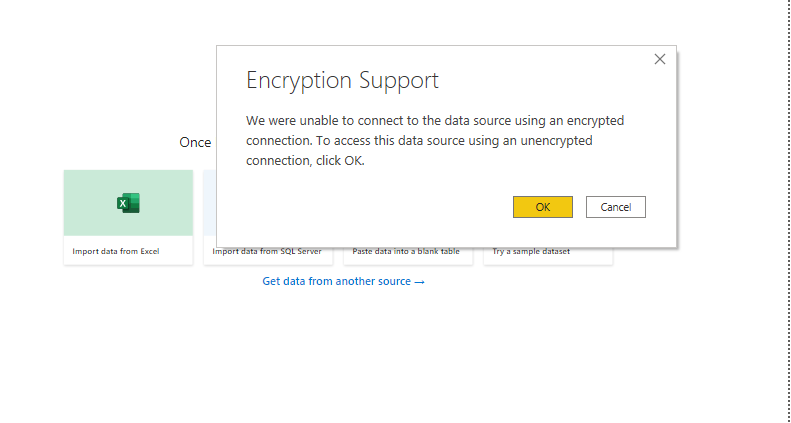Click the green Excel icon
This screenshot has width=791, height=423.
128,203
